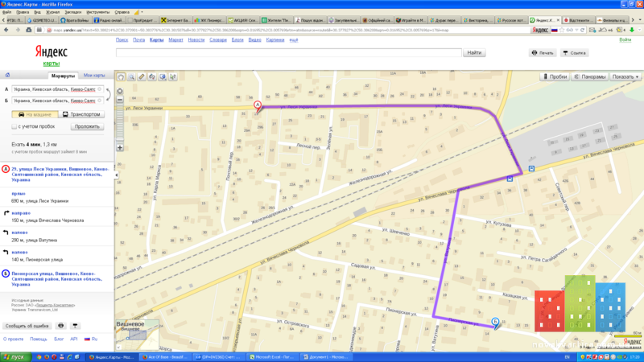Select На машине route mode
The width and height of the screenshot is (644, 362).
pos(35,114)
